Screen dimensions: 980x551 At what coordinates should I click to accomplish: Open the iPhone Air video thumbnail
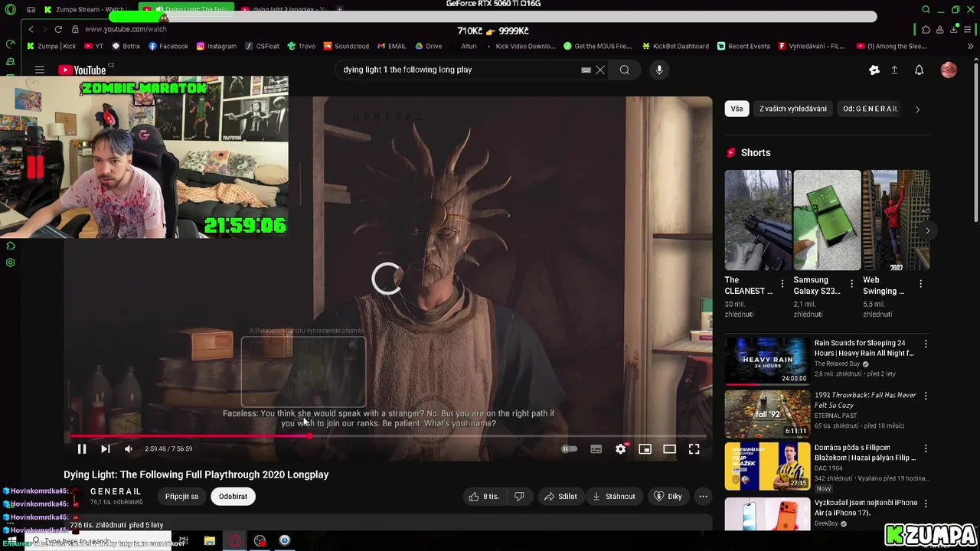coord(767,514)
